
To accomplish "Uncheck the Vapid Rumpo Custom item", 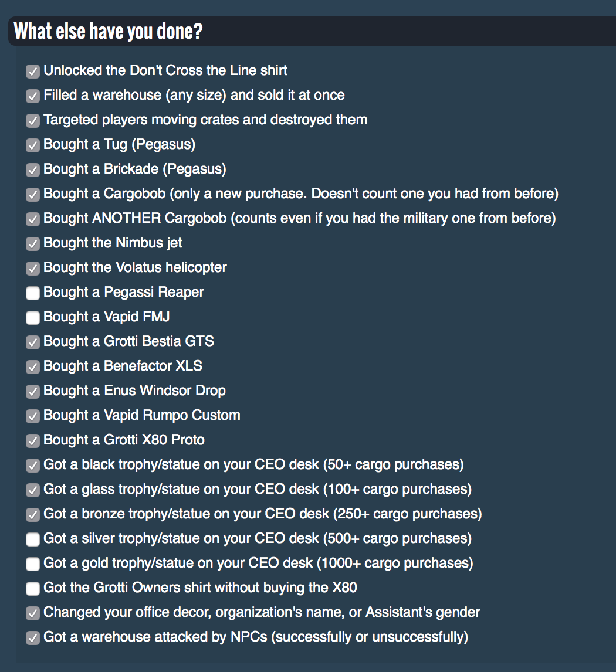I will pyautogui.click(x=32, y=416).
